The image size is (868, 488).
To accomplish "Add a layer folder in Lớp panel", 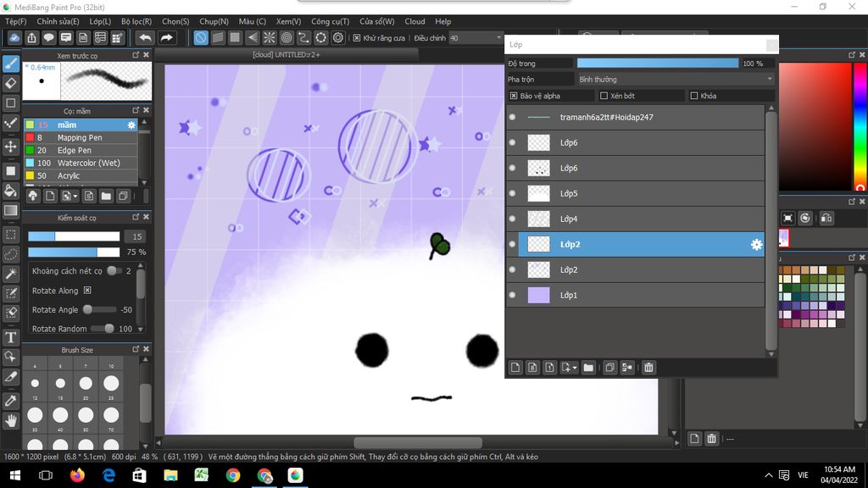I will click(588, 368).
